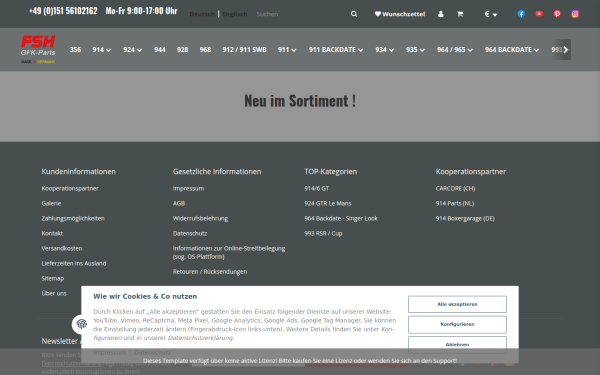Open the user account icon
The width and height of the screenshot is (600, 375).
pyautogui.click(x=441, y=14)
